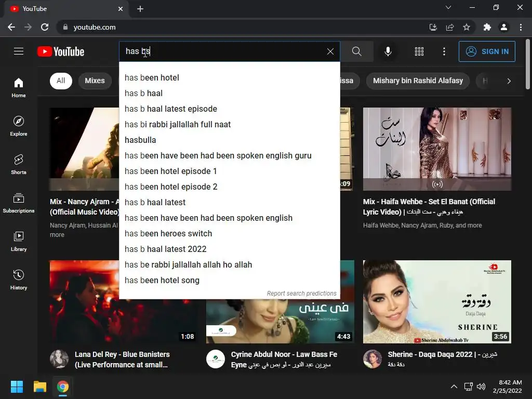Choose suggestion 'has been heroes switch'

point(229,234)
